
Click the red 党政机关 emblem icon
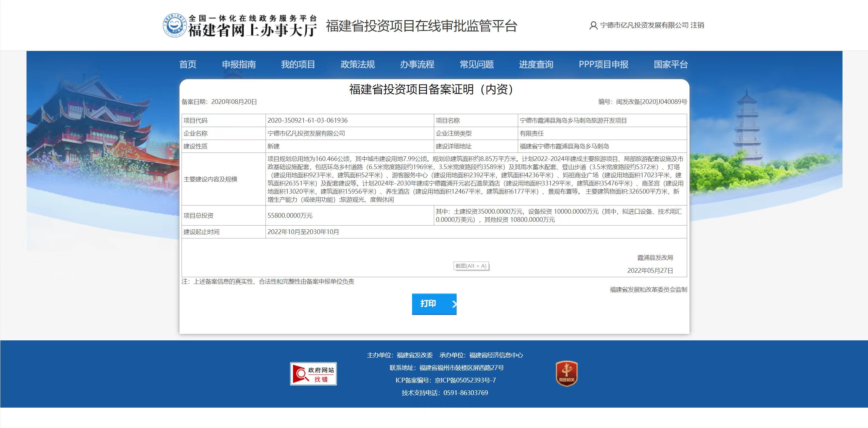tap(566, 374)
